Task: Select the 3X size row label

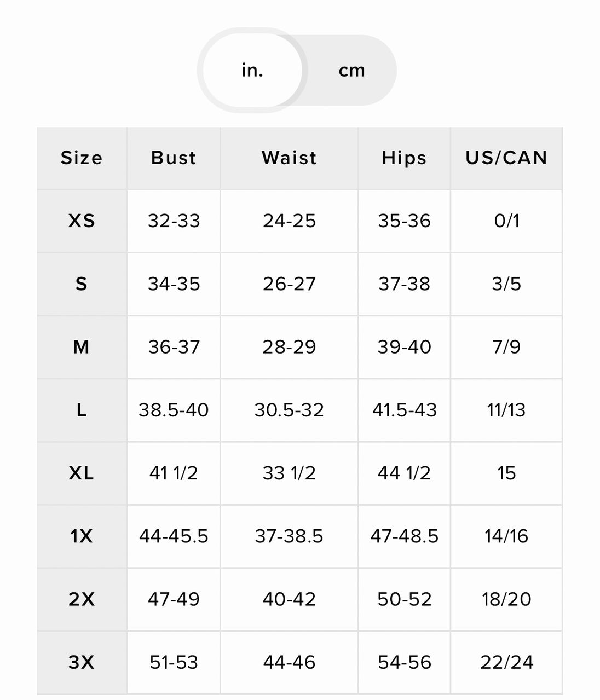Action: pos(82,662)
